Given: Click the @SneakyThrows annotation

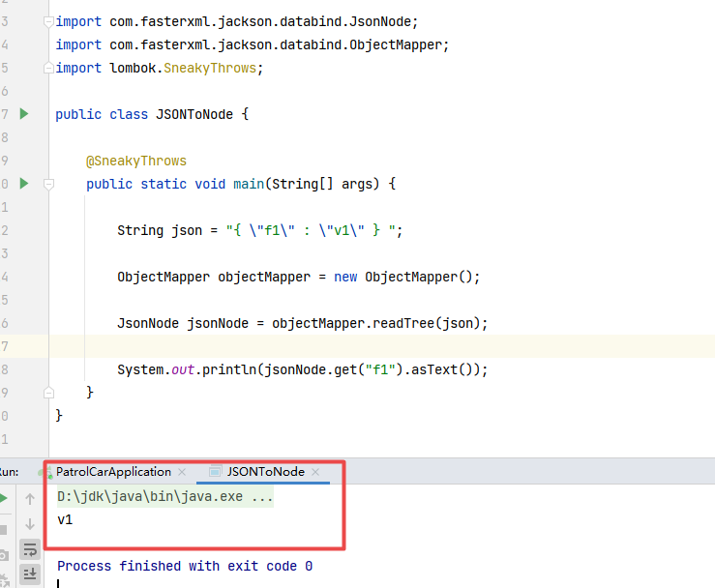Looking at the screenshot, I should pyautogui.click(x=136, y=161).
